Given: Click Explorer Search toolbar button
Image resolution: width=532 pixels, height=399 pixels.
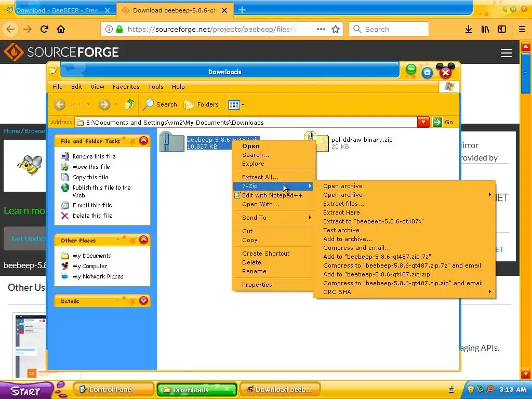Looking at the screenshot, I should [x=159, y=104].
